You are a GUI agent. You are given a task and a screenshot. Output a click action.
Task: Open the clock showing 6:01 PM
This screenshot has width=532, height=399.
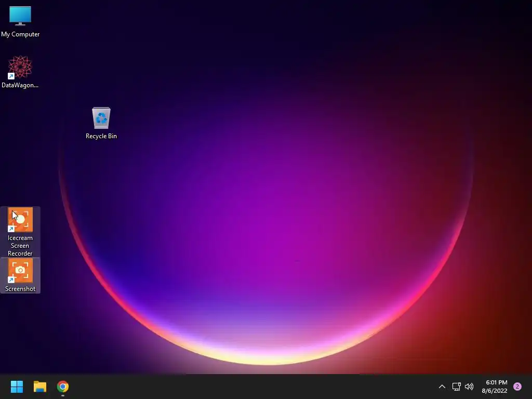pos(495,387)
